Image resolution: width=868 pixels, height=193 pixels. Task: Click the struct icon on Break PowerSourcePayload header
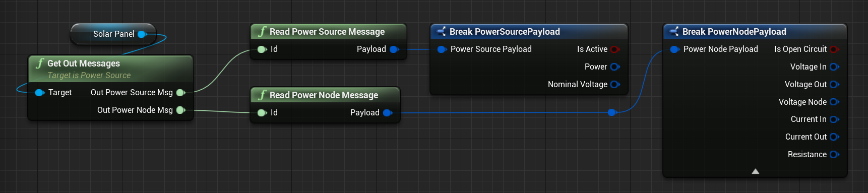(x=441, y=32)
